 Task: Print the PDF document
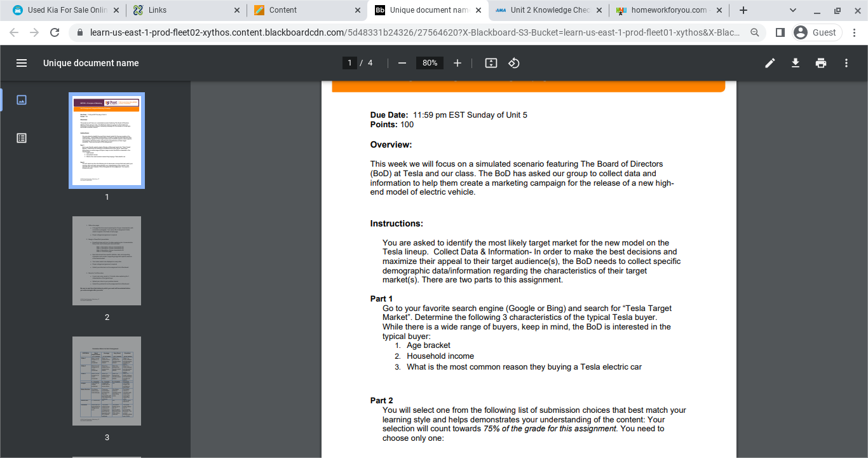821,63
